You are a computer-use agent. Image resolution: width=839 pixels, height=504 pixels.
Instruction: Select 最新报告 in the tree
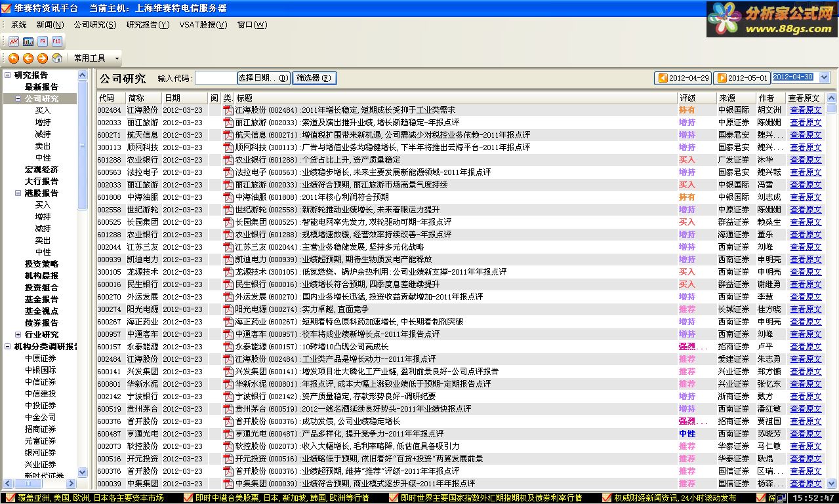41,87
